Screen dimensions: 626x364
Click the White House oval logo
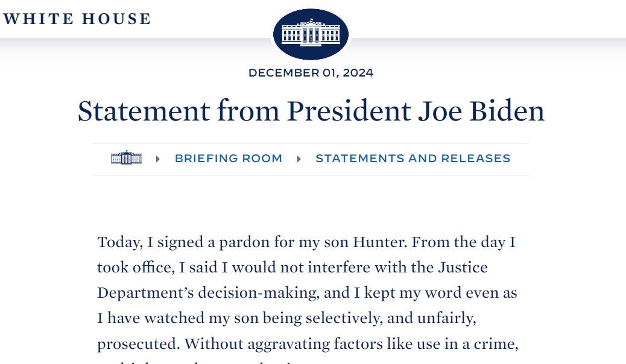311,34
